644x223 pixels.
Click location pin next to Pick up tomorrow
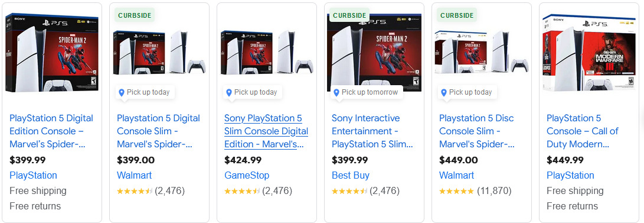pyautogui.click(x=336, y=93)
